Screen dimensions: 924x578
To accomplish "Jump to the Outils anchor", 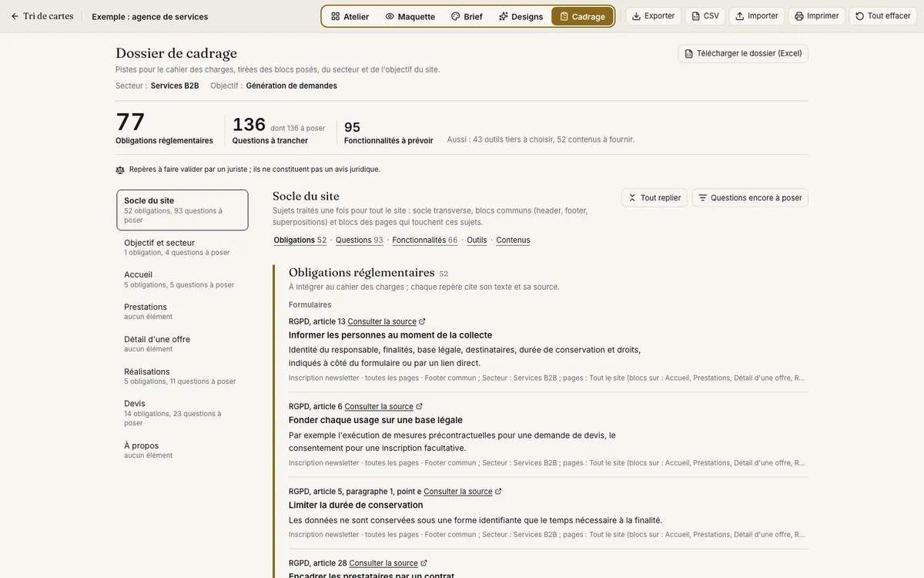I will pos(477,240).
